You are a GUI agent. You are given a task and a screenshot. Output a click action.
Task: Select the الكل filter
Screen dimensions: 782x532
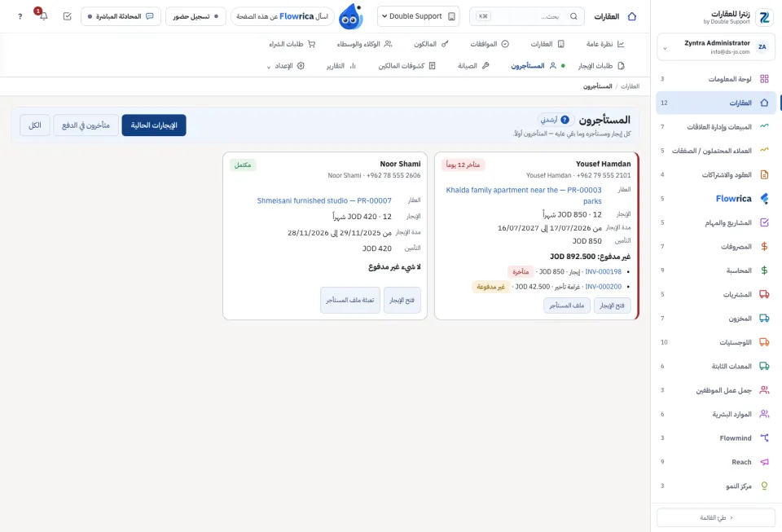[x=35, y=125]
